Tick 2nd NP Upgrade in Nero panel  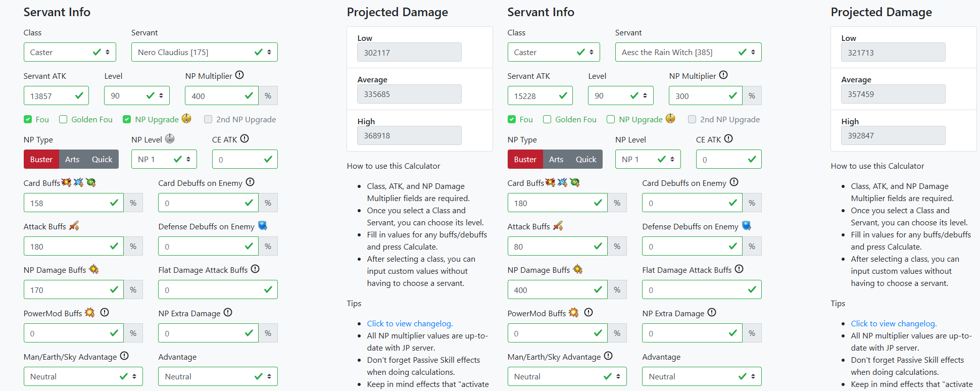click(x=208, y=119)
